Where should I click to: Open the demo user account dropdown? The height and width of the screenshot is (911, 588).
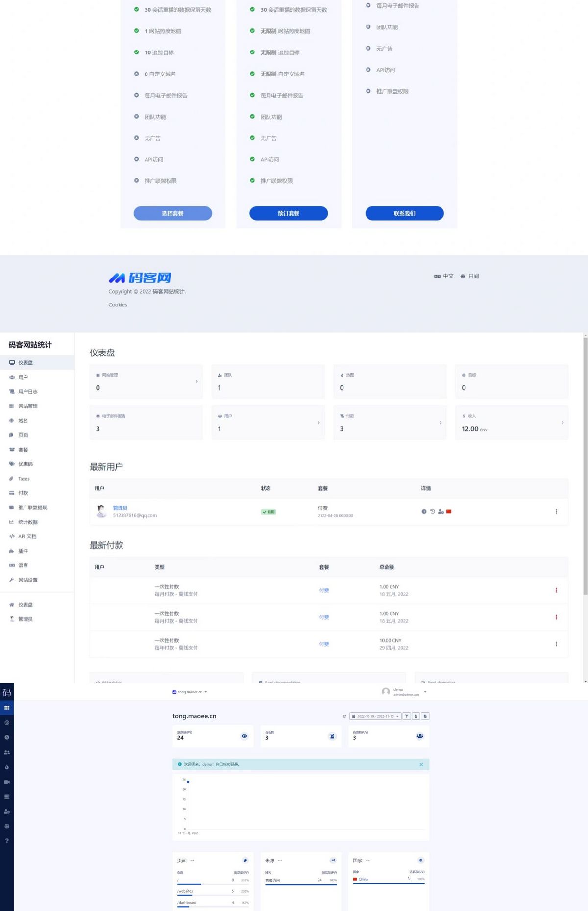coord(404,692)
